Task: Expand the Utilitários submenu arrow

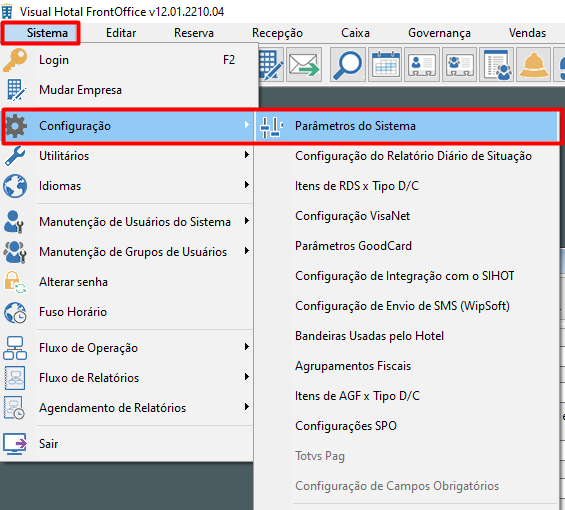Action: [x=246, y=155]
